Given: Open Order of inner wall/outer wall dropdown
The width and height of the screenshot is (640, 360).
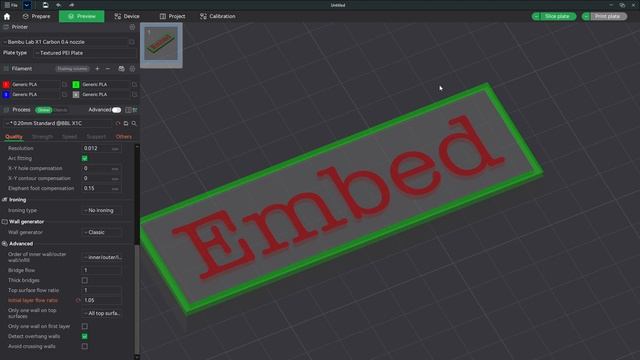Looking at the screenshot, I should point(101,257).
